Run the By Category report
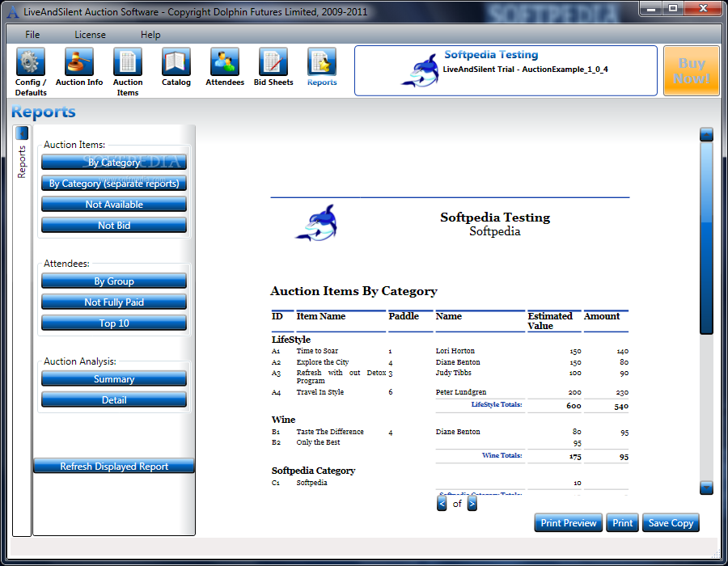 coord(114,162)
